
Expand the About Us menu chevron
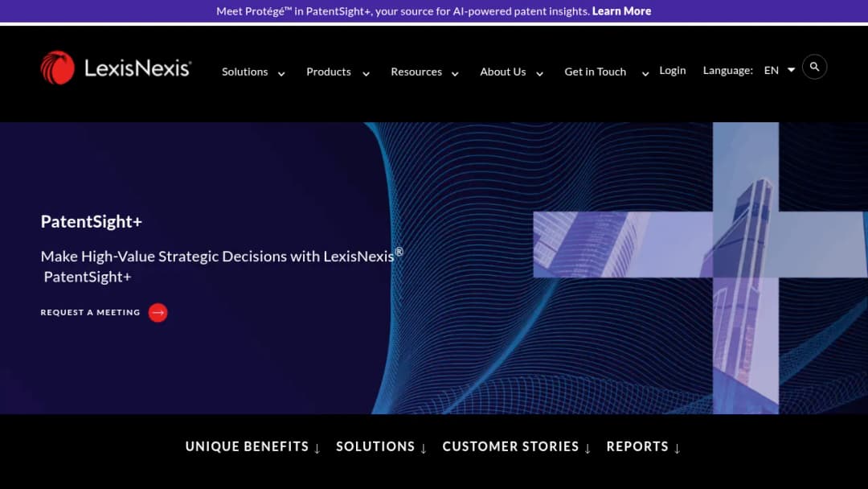click(x=540, y=74)
